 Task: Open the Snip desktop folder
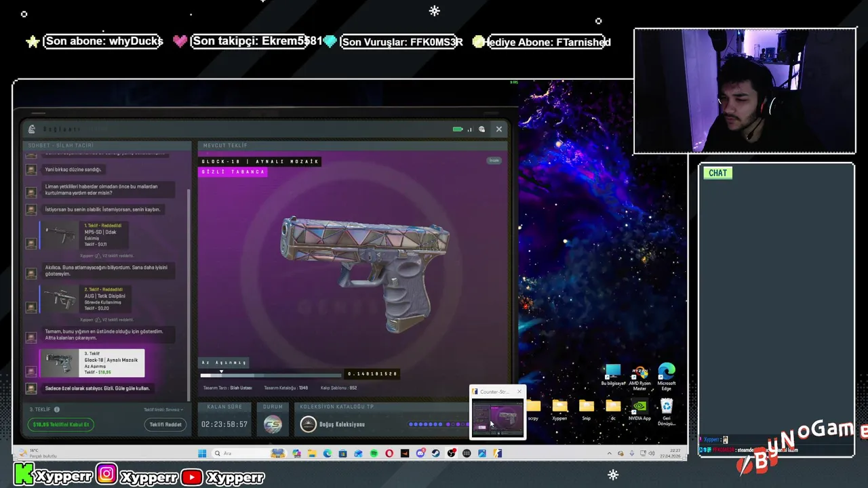[x=586, y=409]
